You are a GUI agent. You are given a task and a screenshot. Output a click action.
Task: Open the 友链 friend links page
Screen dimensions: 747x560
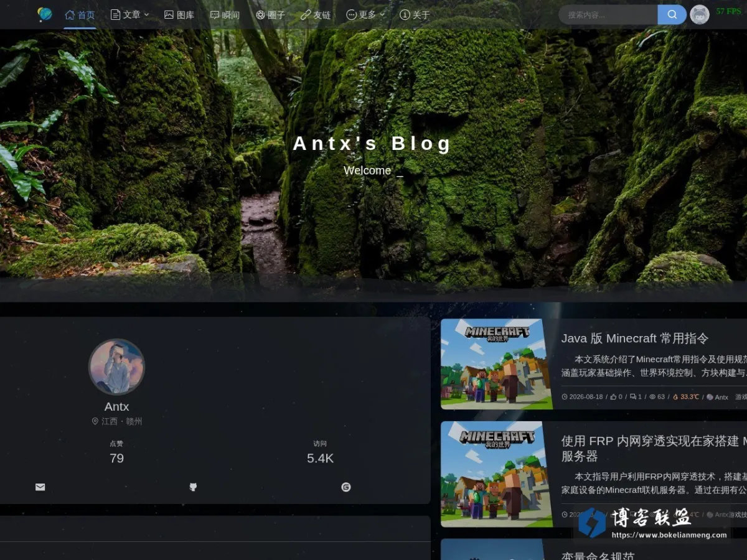[x=316, y=15]
